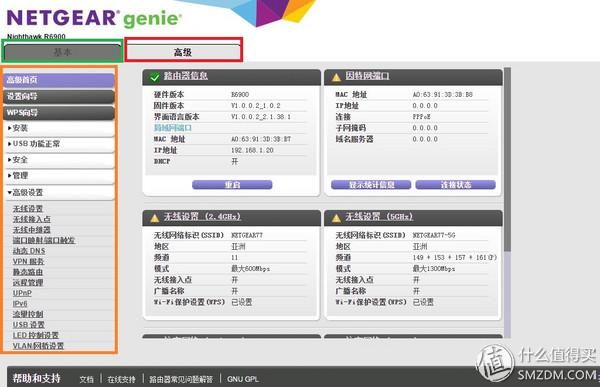
Task: Open the UPnP link
Action: point(22,293)
